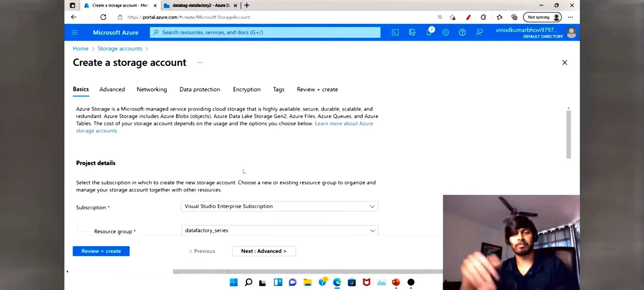This screenshot has width=644, height=290.
Task: Open Cloud Shell from the Azure header
Action: tap(395, 32)
